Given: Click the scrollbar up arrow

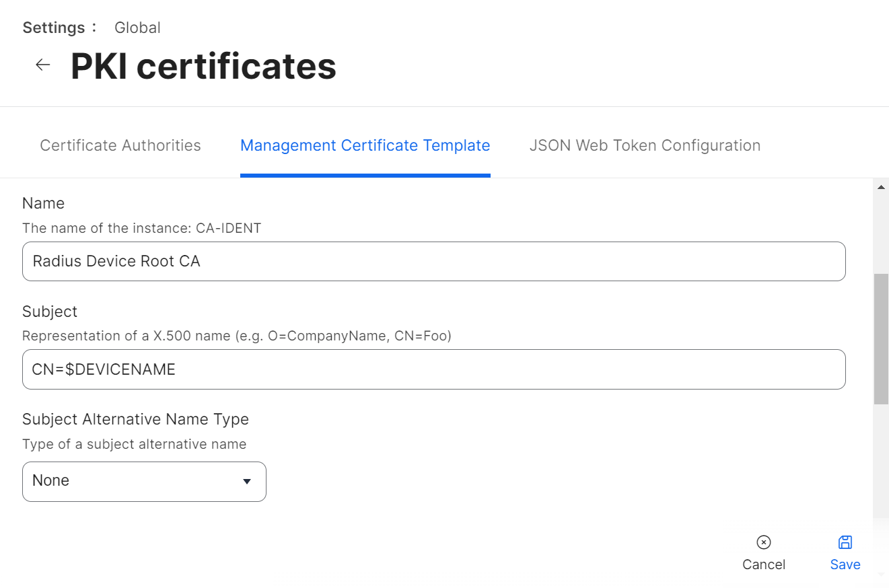Looking at the screenshot, I should point(881,187).
